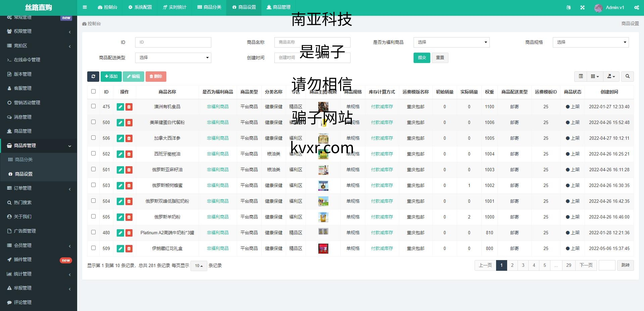
Task: Click the refresh table icon button
Action: click(93, 76)
